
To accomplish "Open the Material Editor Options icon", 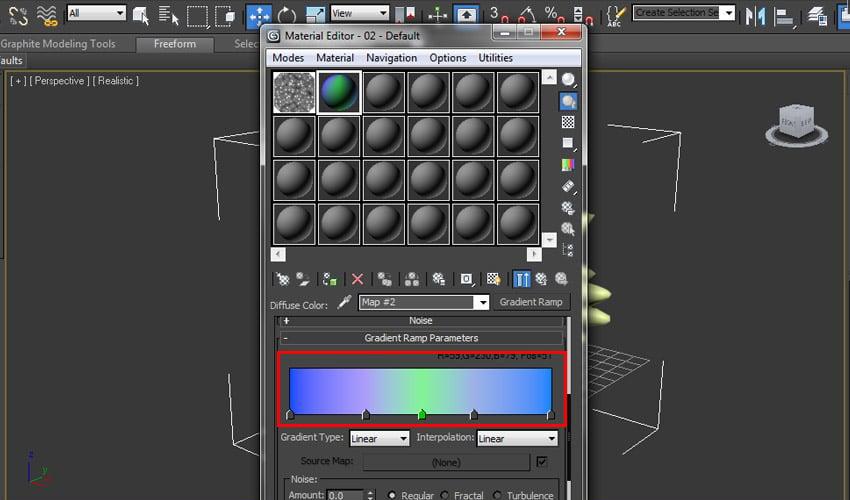I will (x=568, y=208).
